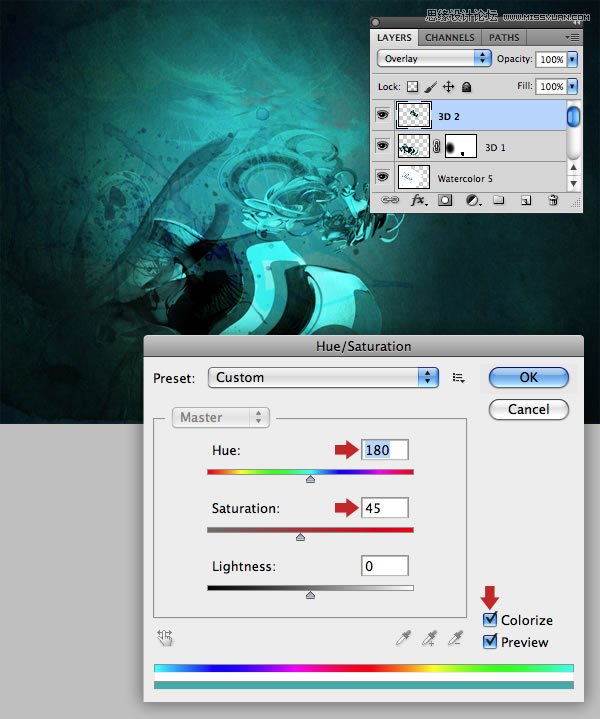Viewport: 600px width, 719px height.
Task: Create a new layer group folder
Action: point(497,201)
